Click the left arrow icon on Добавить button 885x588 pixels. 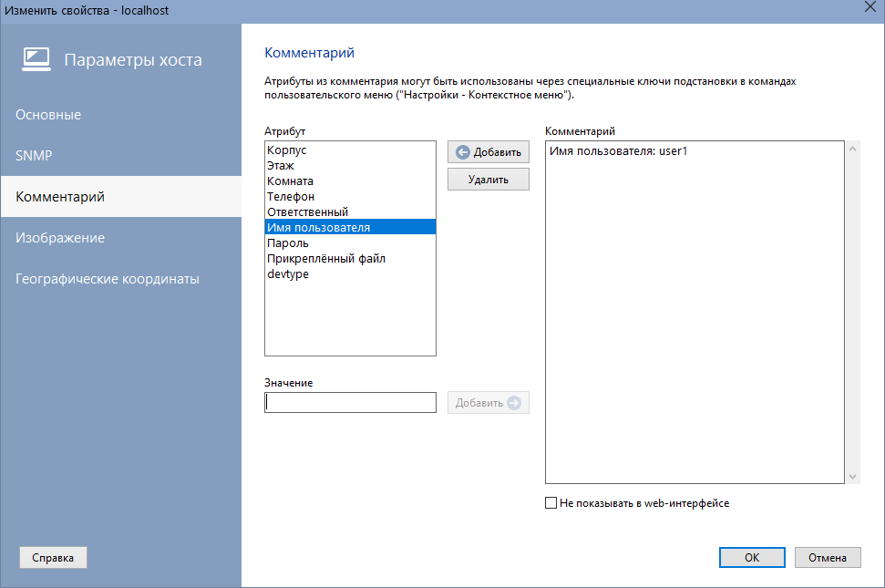point(462,152)
